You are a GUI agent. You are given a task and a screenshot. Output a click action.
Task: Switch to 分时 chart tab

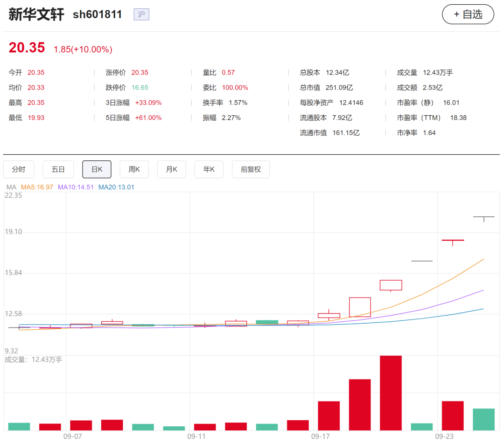pyautogui.click(x=19, y=169)
